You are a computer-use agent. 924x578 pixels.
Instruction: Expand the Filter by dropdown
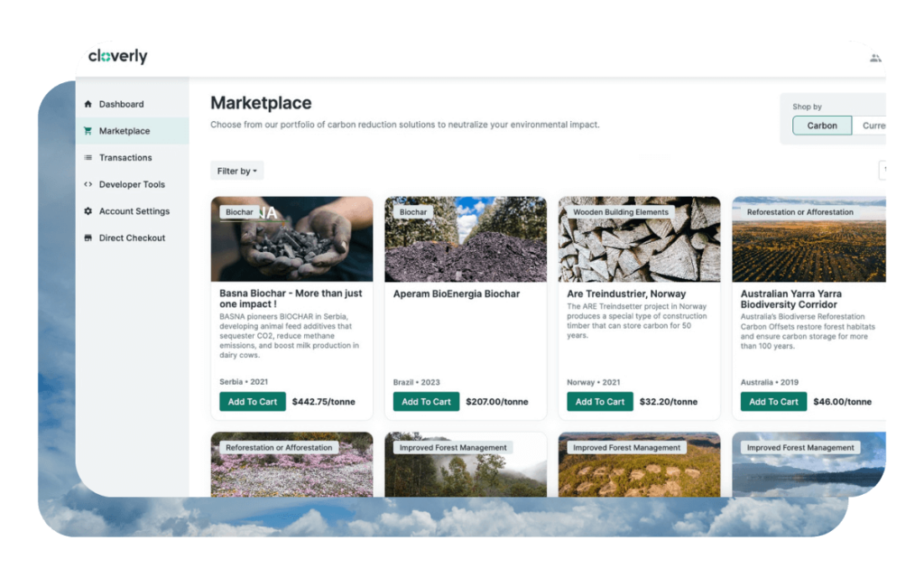[237, 171]
